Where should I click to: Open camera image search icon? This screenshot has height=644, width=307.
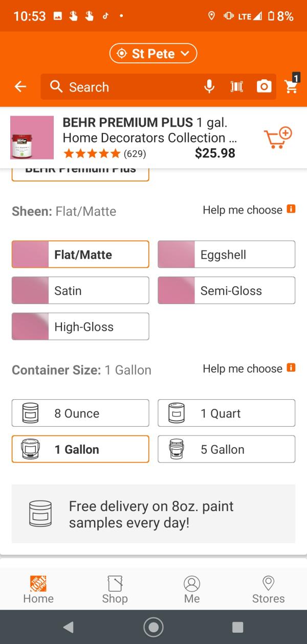coord(264,87)
